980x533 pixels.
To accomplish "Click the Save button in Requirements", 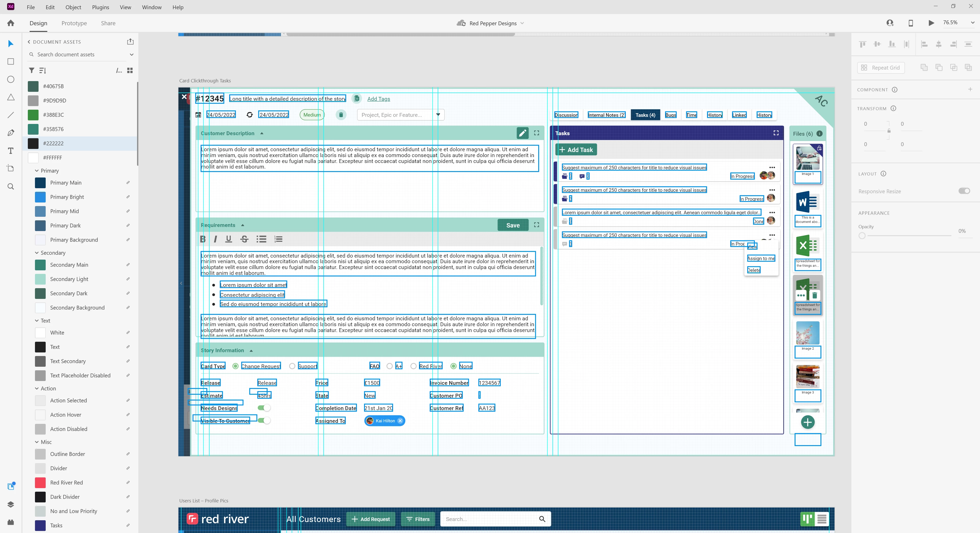I will pos(512,225).
